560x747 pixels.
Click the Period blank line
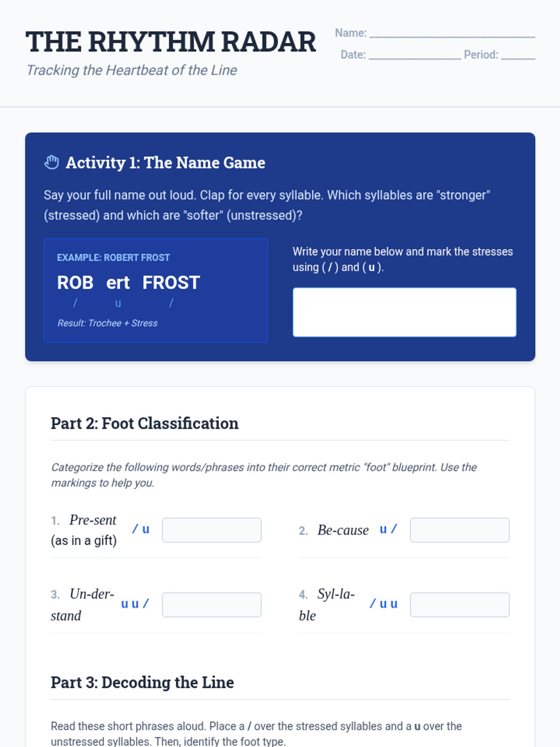(x=518, y=56)
